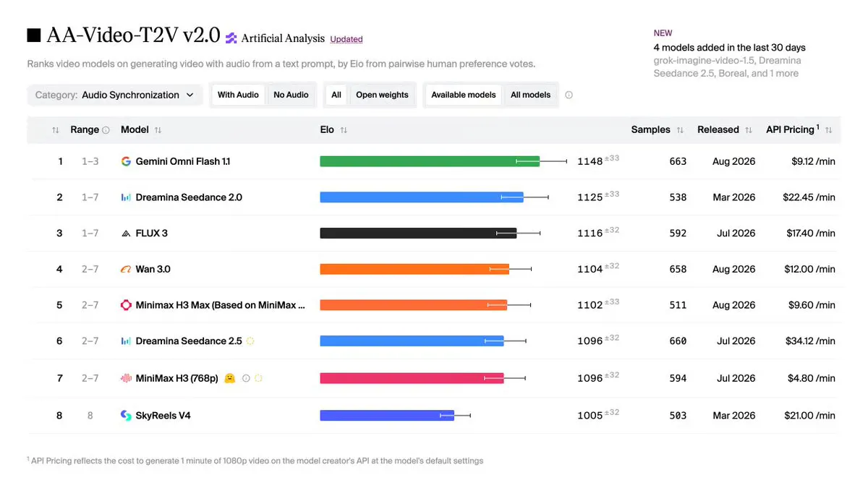Click the Minimax H3 Max red logo
Image resolution: width=868 pixels, height=488 pixels.
pyautogui.click(x=126, y=305)
